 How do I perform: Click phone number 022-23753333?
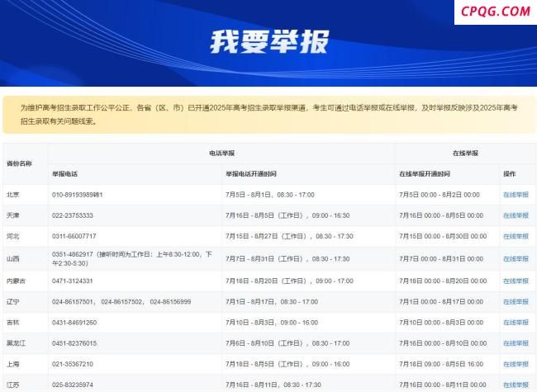click(x=72, y=215)
